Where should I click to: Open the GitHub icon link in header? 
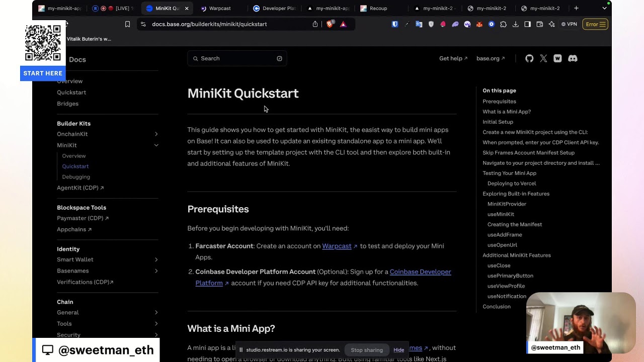coord(529,58)
